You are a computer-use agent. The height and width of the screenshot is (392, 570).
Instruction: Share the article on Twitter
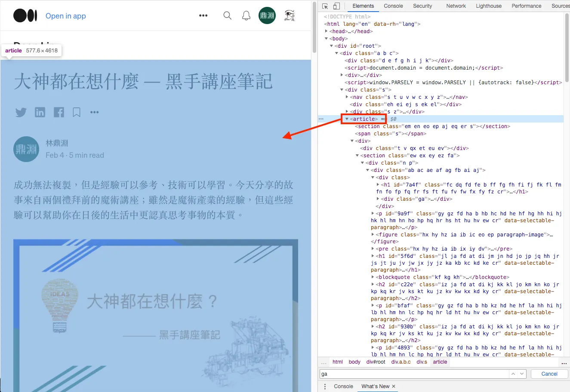coord(21,113)
